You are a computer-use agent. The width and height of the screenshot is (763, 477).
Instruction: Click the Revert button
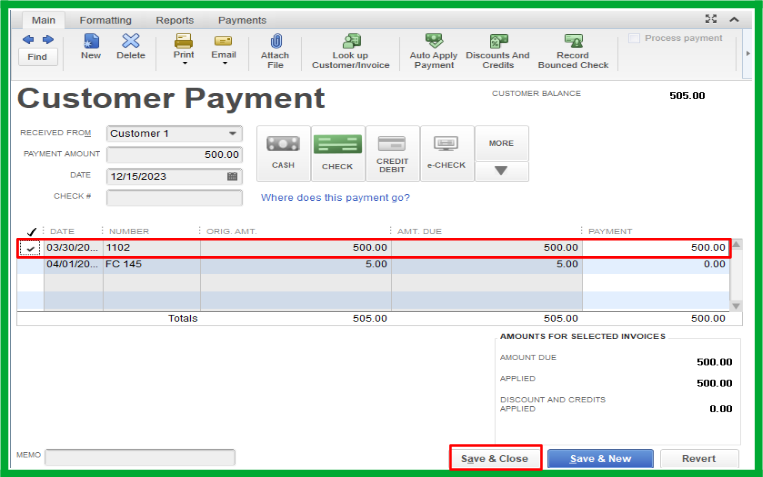699,459
